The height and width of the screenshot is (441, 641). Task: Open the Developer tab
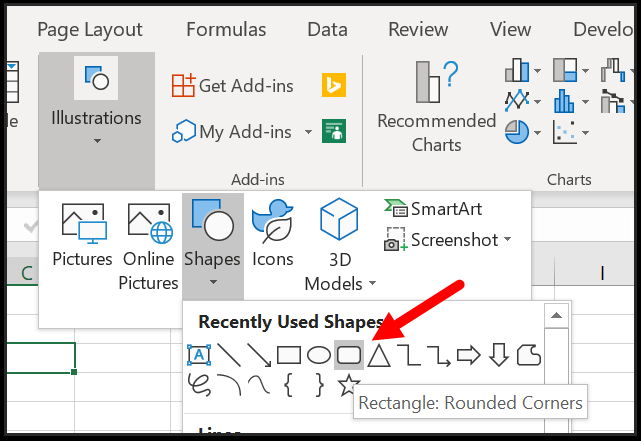click(603, 29)
